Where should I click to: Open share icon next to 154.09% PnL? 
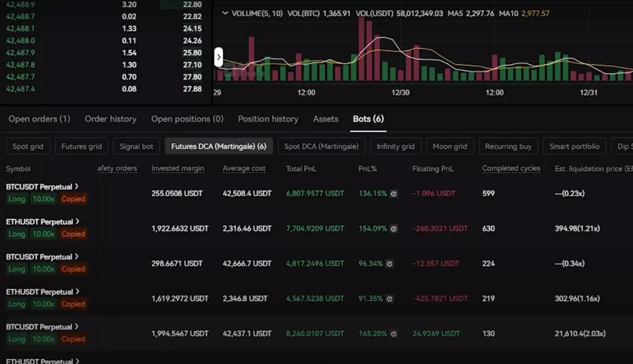[394, 228]
